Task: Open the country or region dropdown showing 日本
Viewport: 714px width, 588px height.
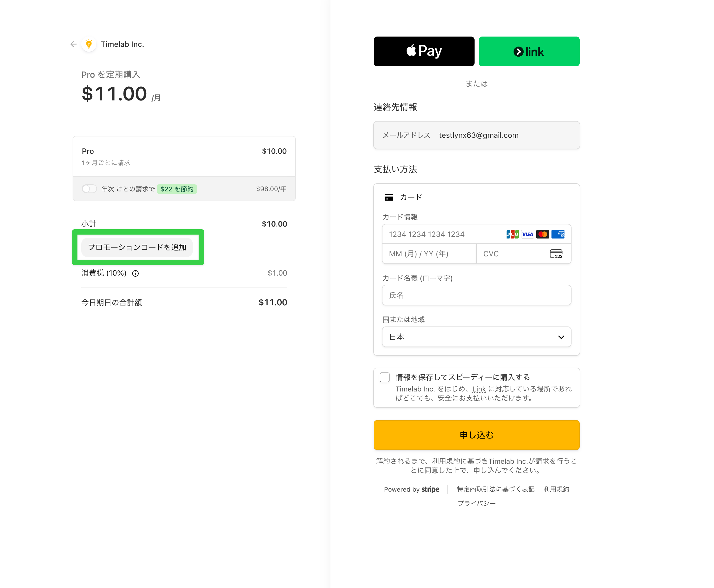Action: click(476, 337)
